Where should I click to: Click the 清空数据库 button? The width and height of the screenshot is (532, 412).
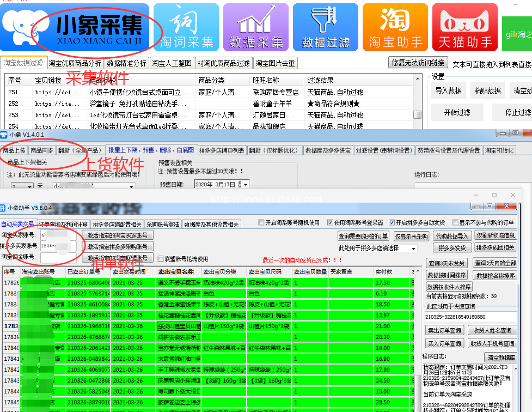501,358
